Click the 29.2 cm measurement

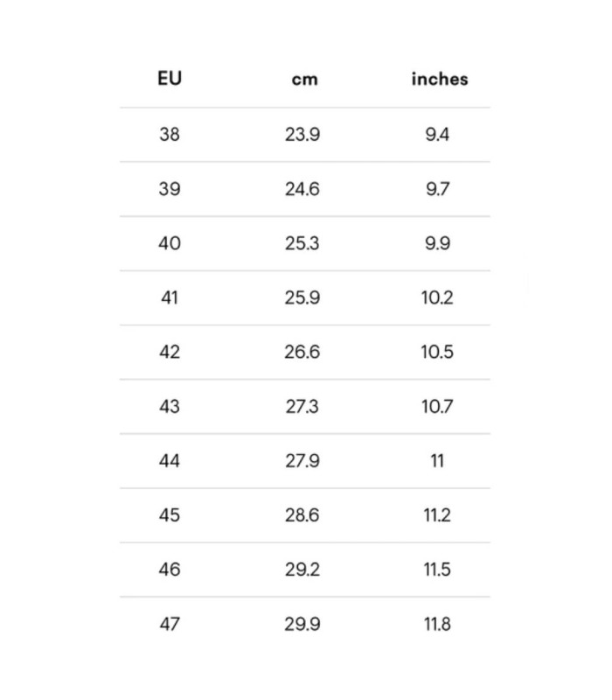click(x=303, y=569)
